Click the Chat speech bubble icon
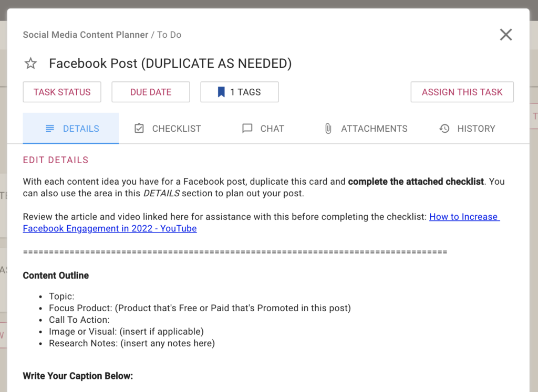The height and width of the screenshot is (392, 538). (247, 129)
